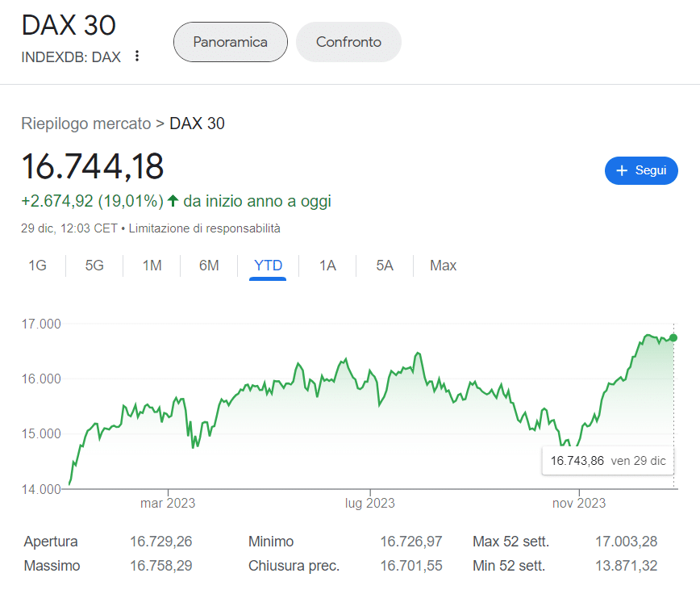
Task: Open the Limitazione di responsabilità link
Action: [x=205, y=228]
